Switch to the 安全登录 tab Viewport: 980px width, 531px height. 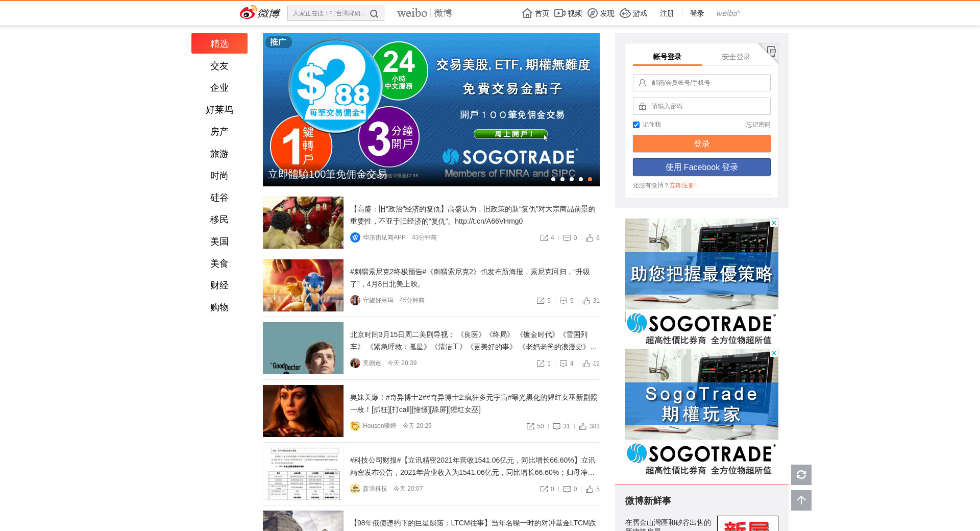click(736, 57)
